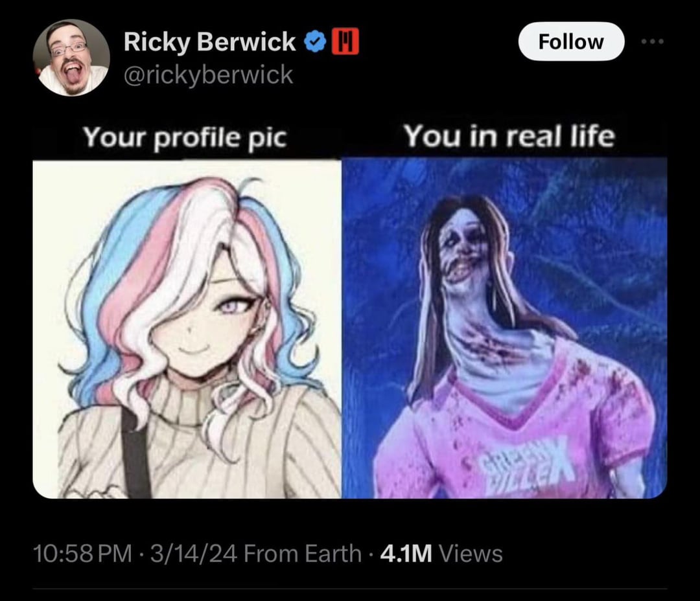Click the "You in real life" caption
The height and width of the screenshot is (601, 700).
tap(509, 135)
